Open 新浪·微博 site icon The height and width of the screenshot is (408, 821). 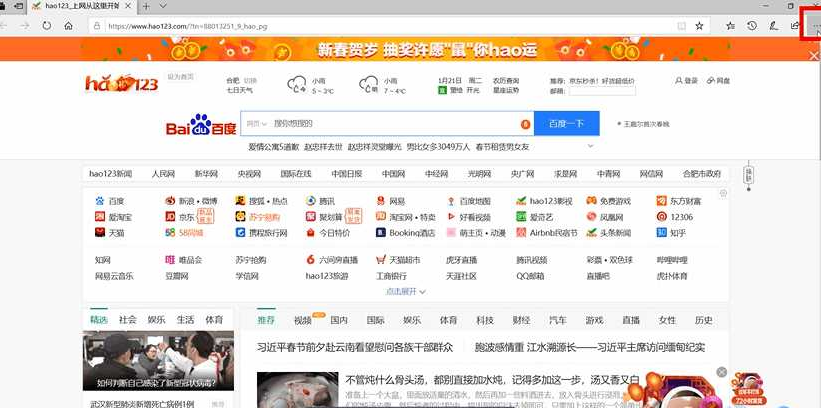(x=170, y=201)
